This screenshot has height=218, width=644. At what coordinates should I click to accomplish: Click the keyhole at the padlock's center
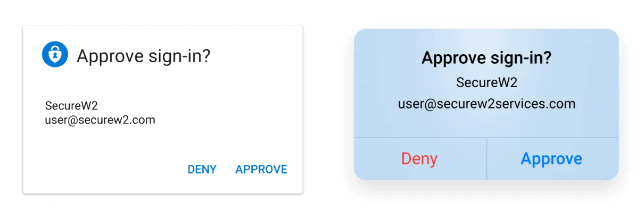(55, 57)
